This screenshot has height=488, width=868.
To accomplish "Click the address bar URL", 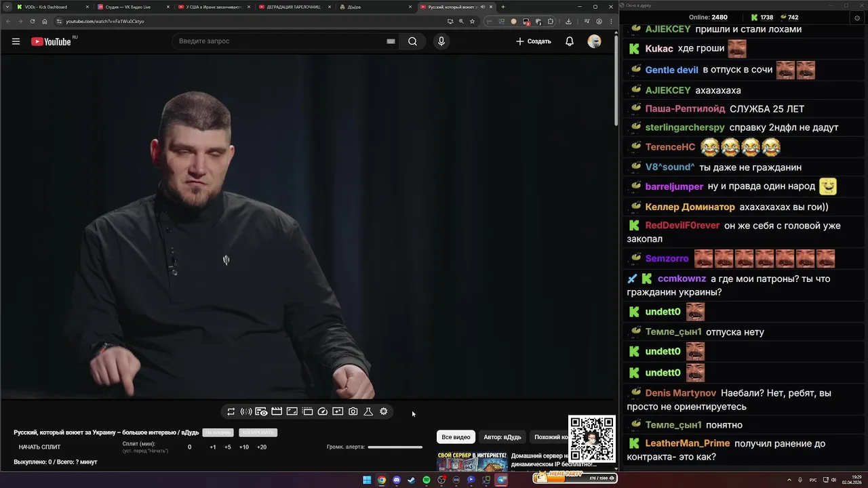I will (x=105, y=21).
